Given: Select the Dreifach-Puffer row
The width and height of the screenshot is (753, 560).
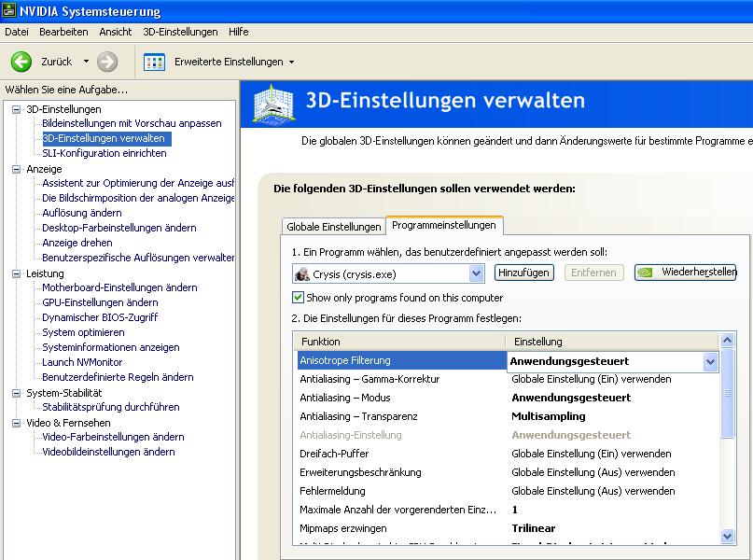Looking at the screenshot, I should coord(508,454).
